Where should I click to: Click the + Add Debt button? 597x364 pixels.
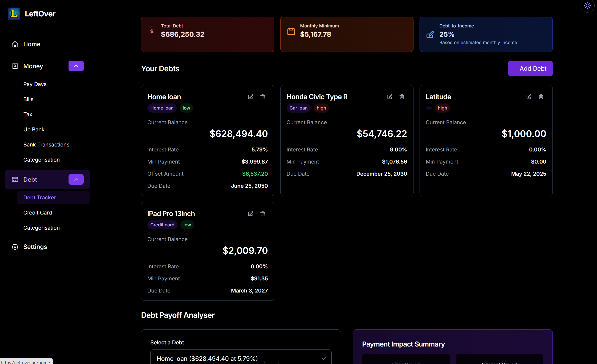click(530, 68)
